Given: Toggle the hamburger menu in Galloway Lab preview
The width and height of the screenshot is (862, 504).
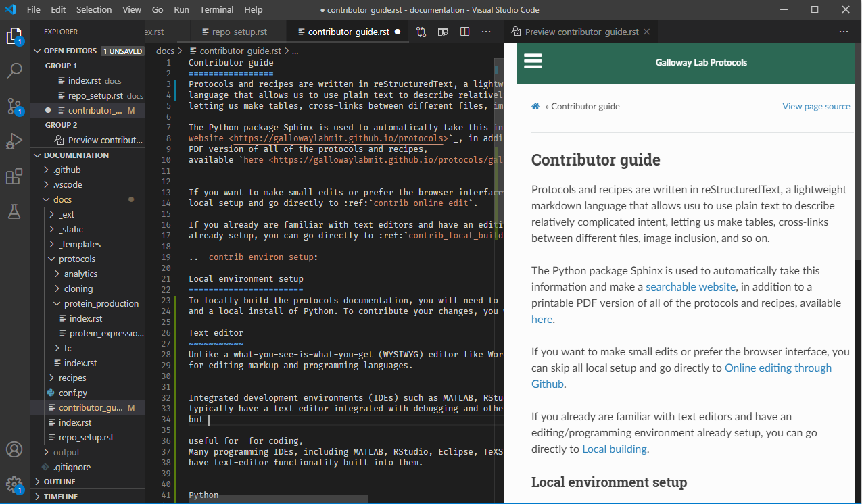Looking at the screenshot, I should (533, 61).
